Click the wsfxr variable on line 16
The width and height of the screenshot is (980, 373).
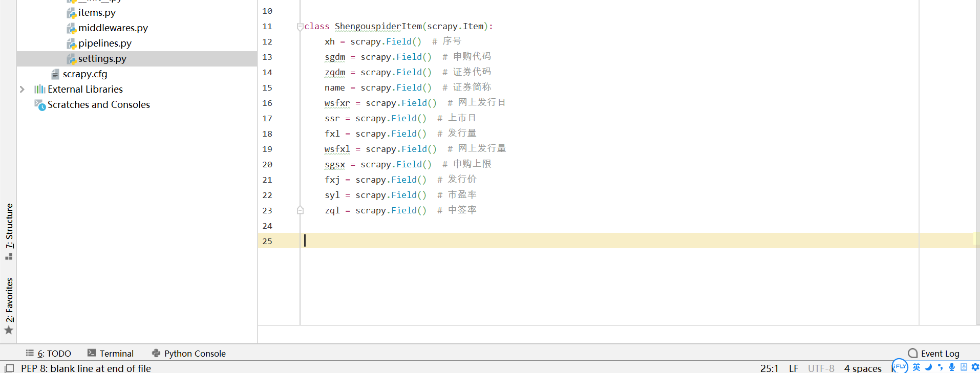(337, 103)
